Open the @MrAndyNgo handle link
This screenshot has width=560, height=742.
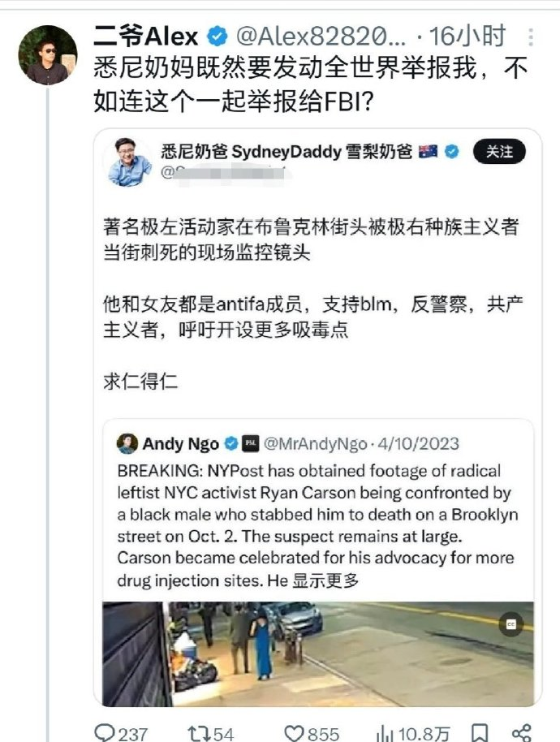click(315, 444)
